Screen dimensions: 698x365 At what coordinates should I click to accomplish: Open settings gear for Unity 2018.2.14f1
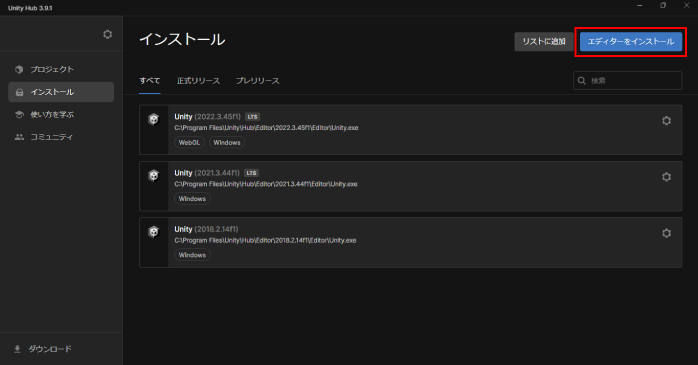[666, 233]
